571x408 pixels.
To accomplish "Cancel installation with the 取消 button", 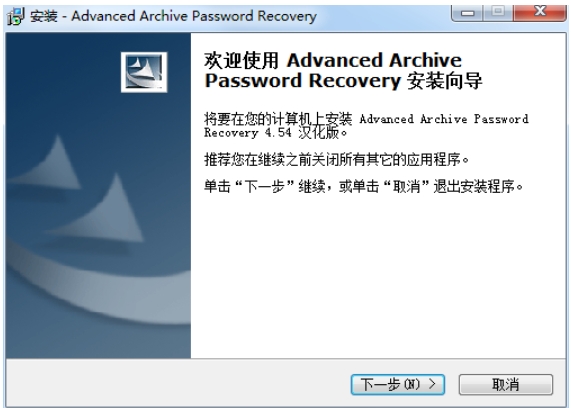I will coord(506,384).
